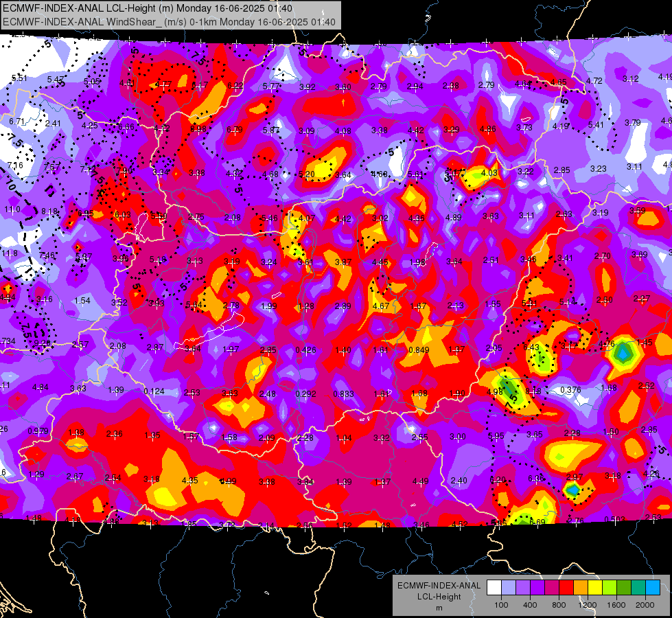672x618 pixels.
Task: Click the vivid purple legend swatch after 400
Action: (537, 588)
